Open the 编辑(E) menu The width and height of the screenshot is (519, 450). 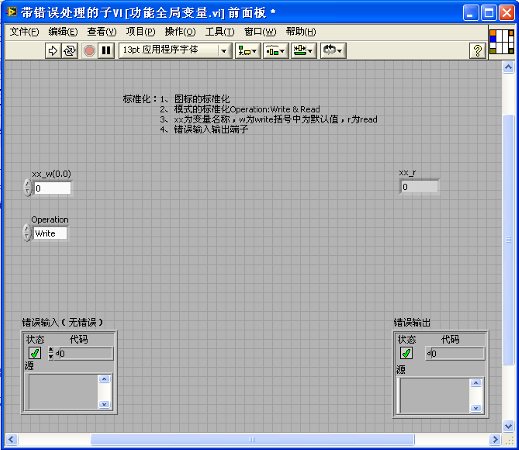63,32
